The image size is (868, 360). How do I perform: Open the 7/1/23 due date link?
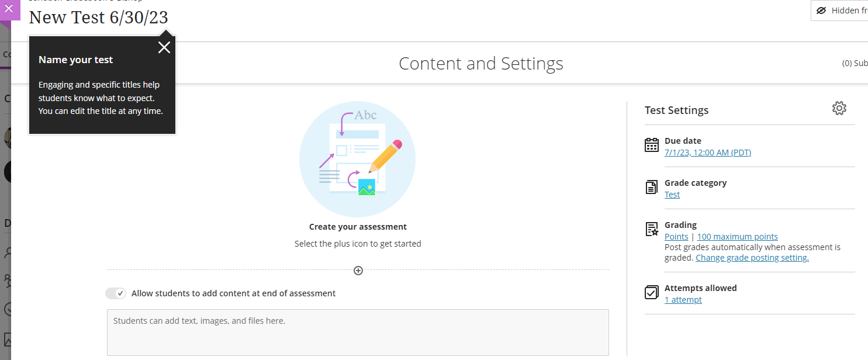click(x=707, y=153)
